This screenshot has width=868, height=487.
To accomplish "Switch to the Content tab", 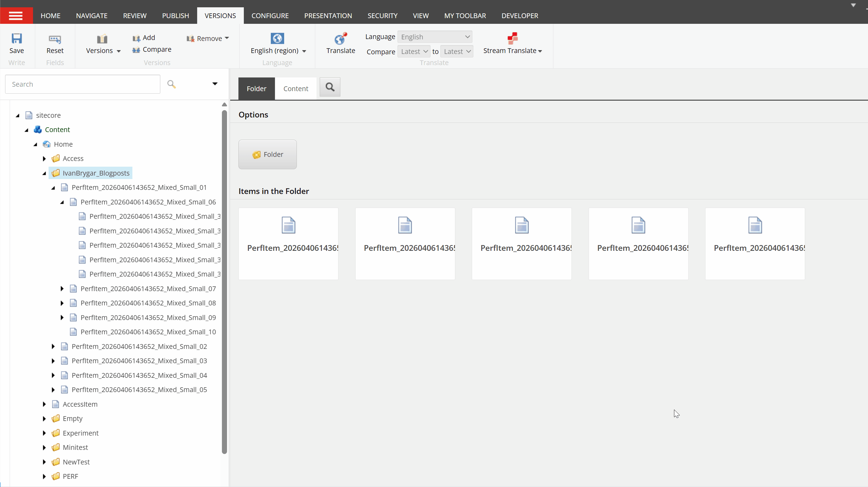I will click(x=296, y=89).
